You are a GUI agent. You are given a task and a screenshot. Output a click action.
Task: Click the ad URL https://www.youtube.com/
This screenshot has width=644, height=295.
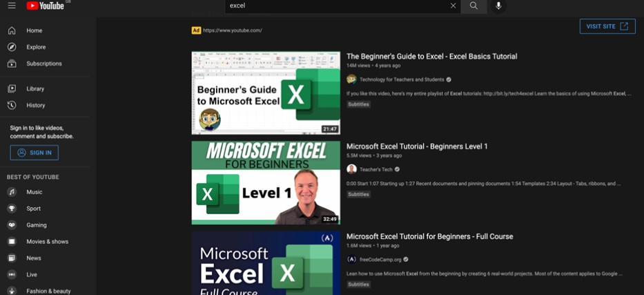(x=233, y=30)
